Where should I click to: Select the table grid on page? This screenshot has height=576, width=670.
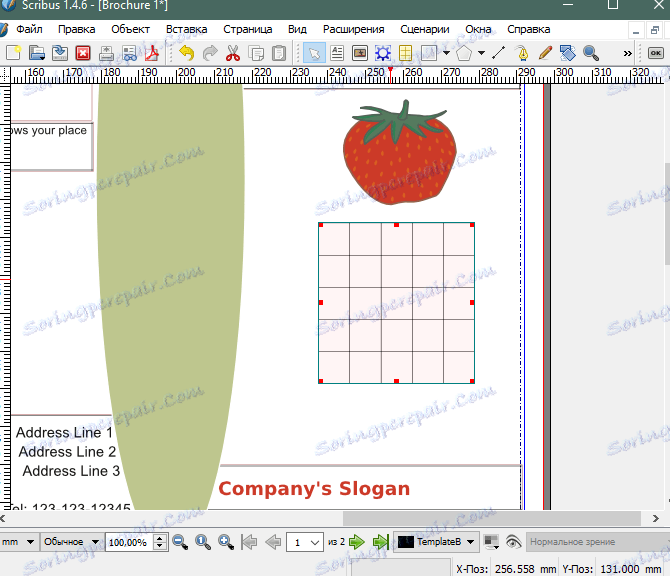396,303
